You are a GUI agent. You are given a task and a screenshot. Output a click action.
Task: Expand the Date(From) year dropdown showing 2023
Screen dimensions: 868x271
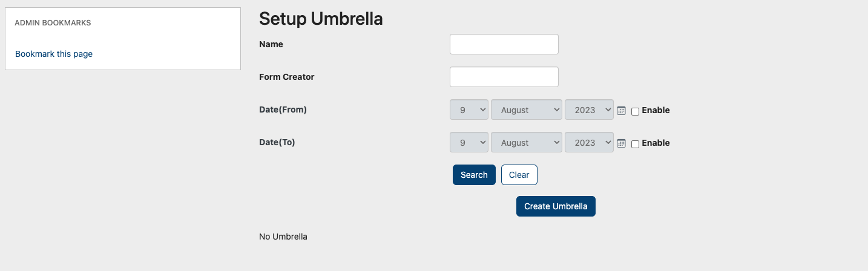coord(590,110)
